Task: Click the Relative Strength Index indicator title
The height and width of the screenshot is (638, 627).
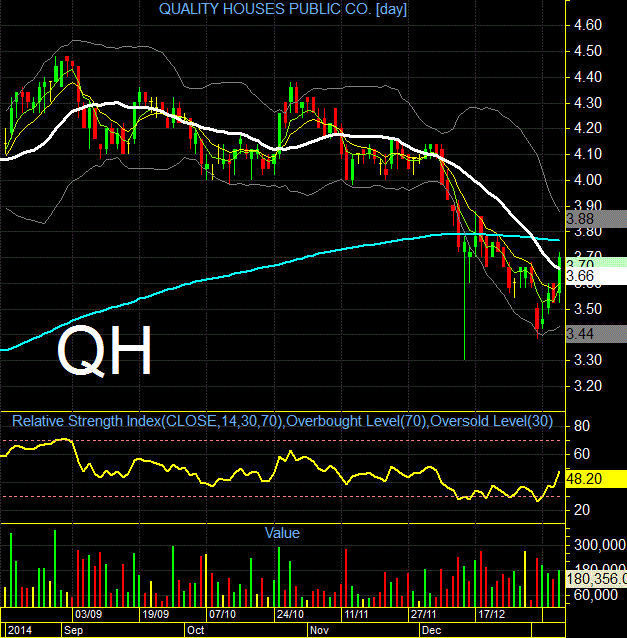Action: tap(282, 421)
